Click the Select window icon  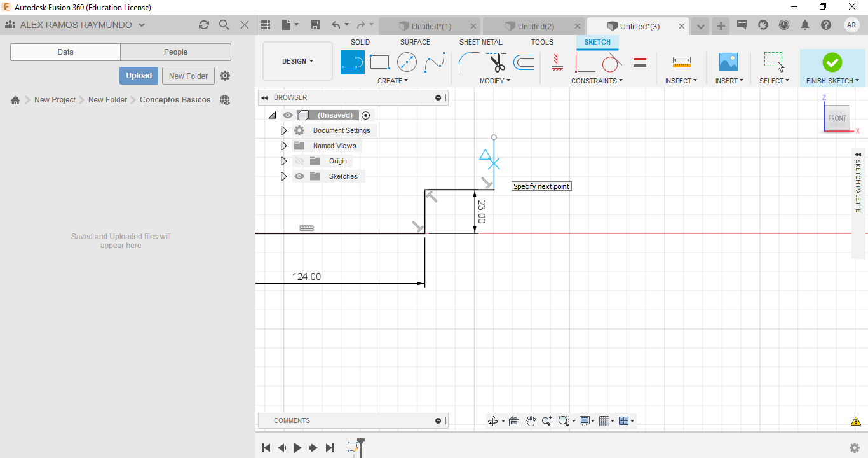tap(773, 62)
